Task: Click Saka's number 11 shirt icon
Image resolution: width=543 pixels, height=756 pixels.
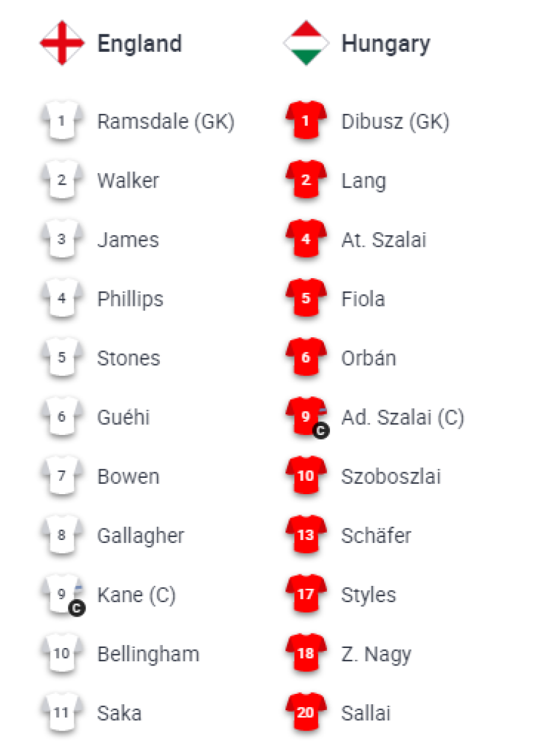Action: tap(62, 713)
